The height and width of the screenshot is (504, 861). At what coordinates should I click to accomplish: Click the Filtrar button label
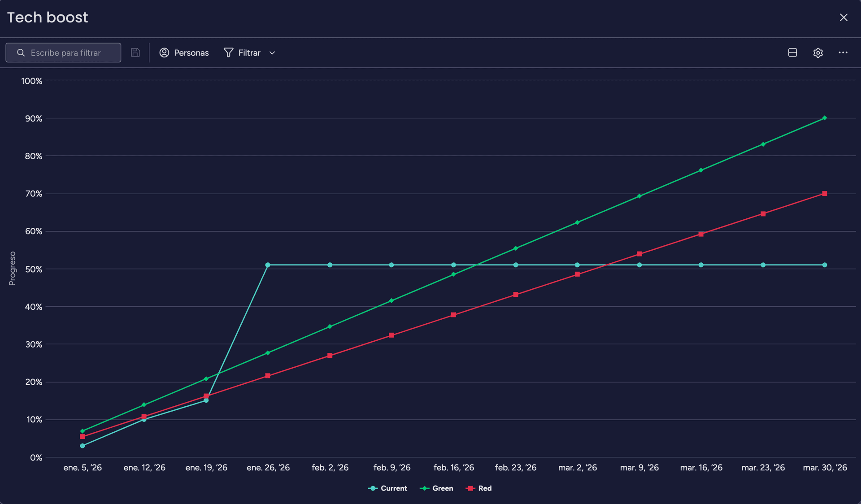[x=249, y=53]
